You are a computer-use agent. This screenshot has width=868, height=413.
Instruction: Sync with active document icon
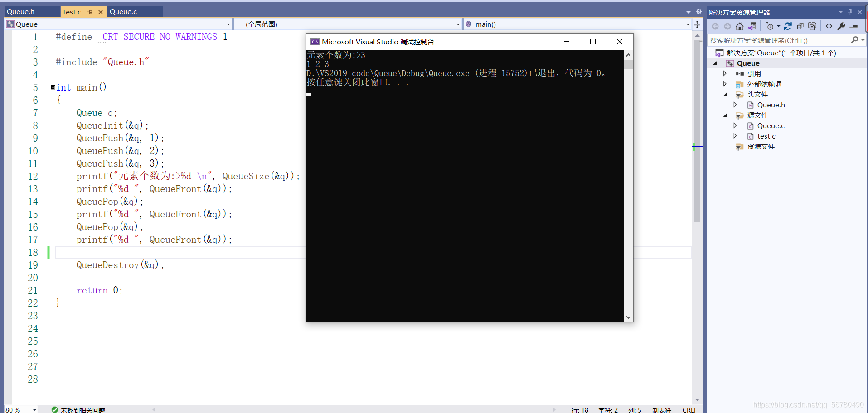[788, 26]
